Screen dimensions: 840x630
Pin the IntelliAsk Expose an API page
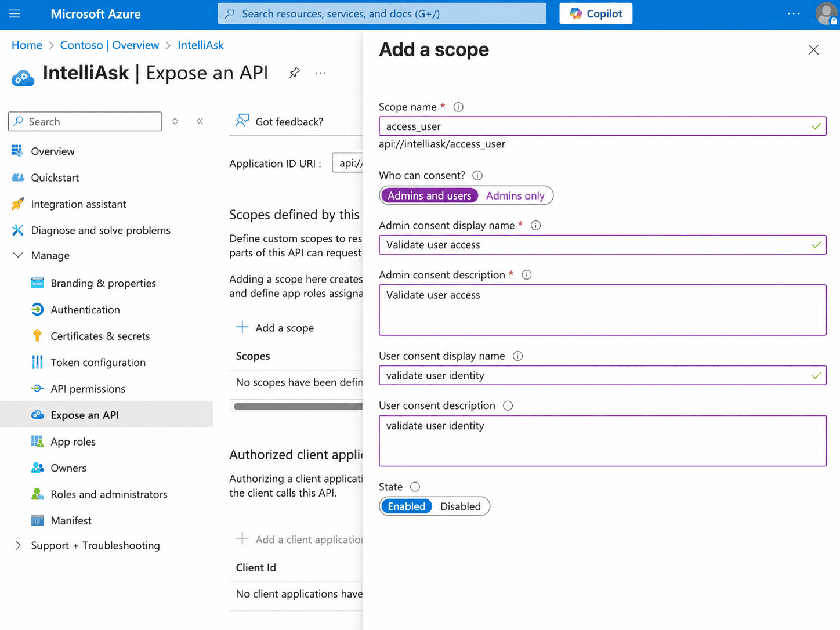point(294,73)
